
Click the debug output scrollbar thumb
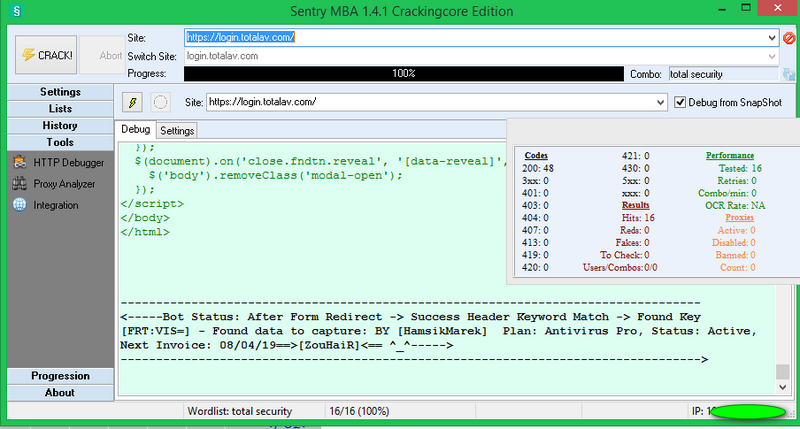(x=782, y=371)
